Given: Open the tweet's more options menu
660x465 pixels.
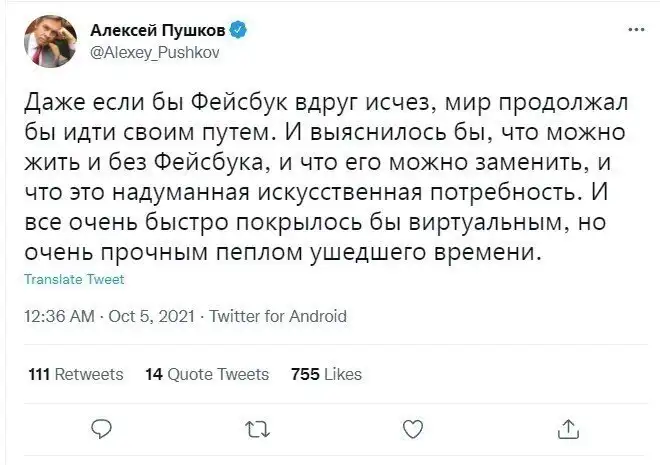Looking at the screenshot, I should (635, 30).
